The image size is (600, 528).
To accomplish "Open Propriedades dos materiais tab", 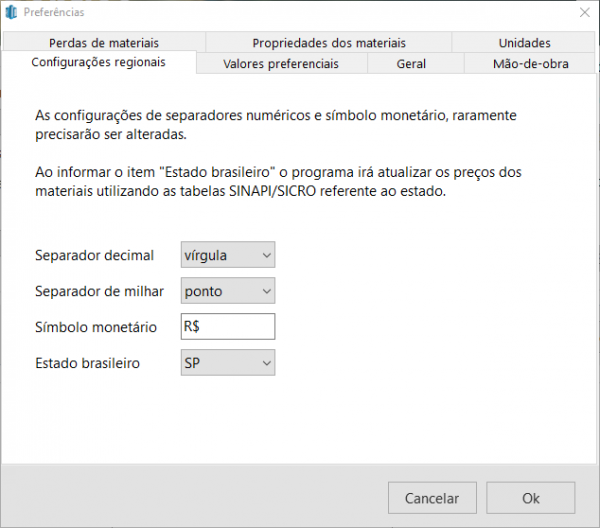I will 329,43.
